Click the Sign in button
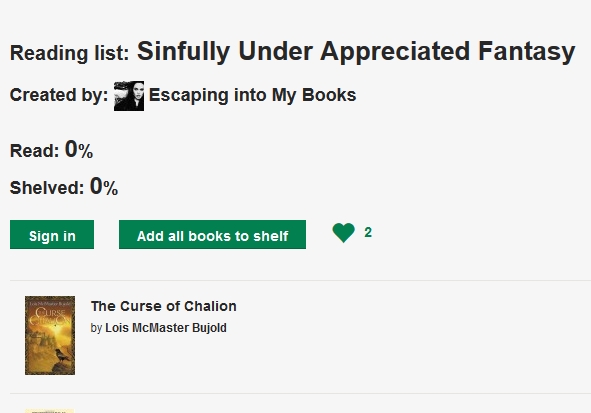This screenshot has height=413, width=591. click(x=52, y=234)
